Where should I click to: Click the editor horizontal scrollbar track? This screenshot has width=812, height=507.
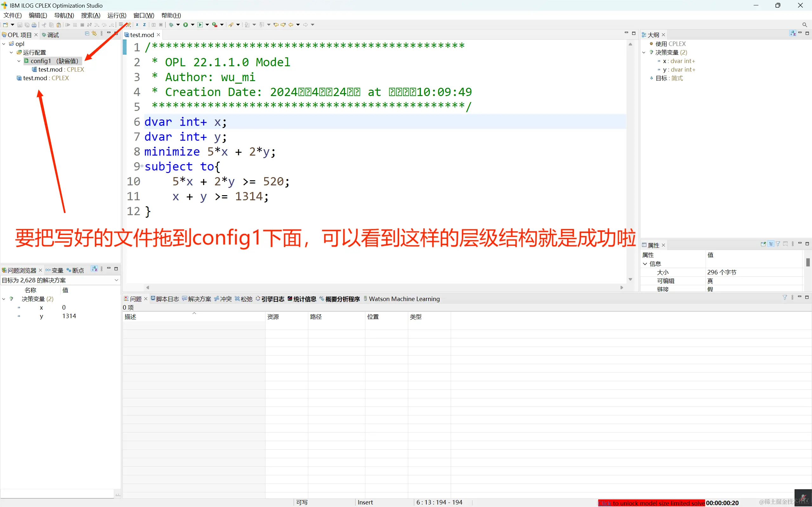[x=384, y=288]
